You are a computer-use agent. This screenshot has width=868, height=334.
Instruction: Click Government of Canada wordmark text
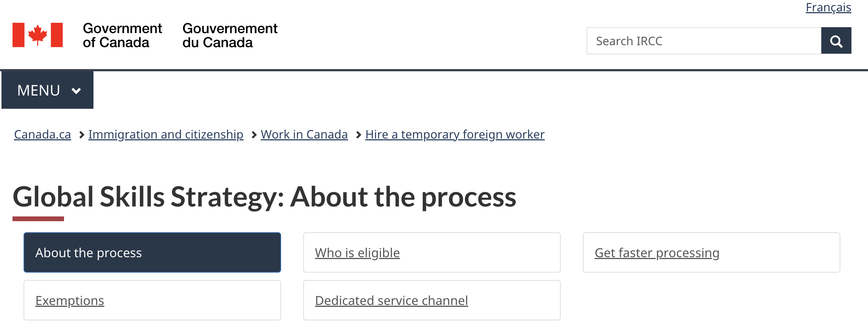click(122, 35)
